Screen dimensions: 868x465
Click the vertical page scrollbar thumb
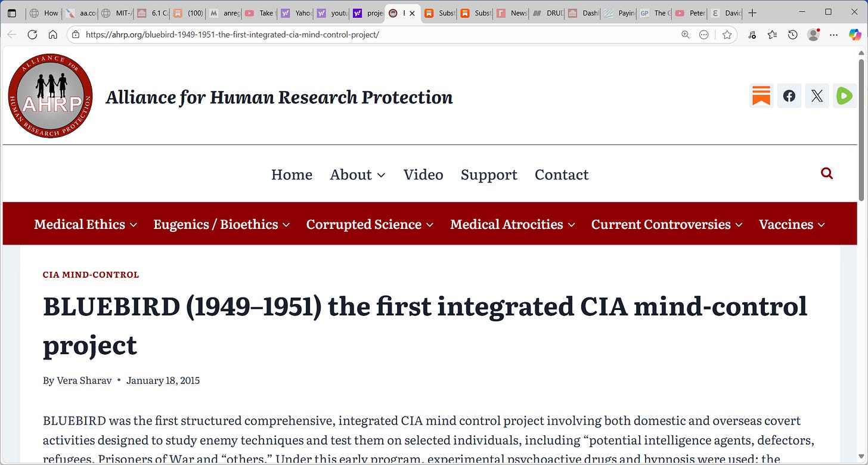click(861, 129)
